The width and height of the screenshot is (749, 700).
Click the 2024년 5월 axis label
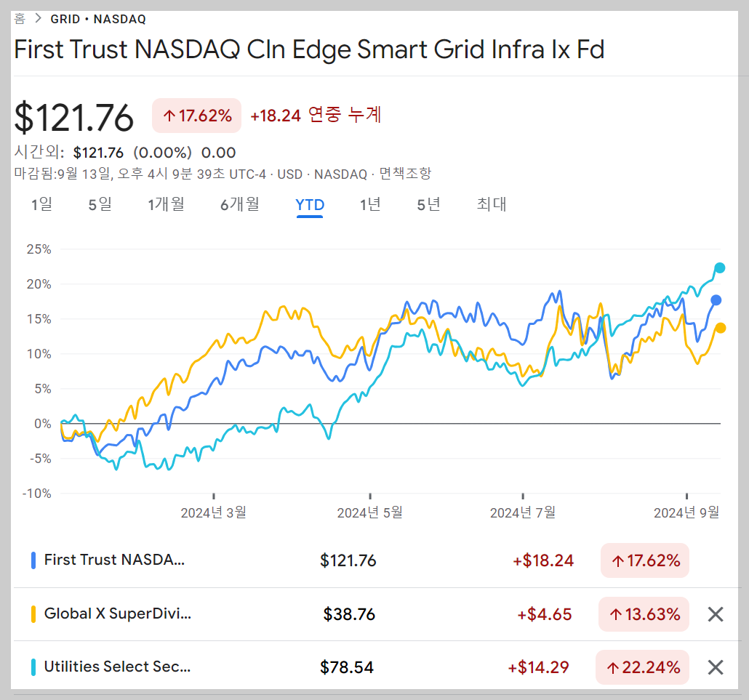point(369,512)
